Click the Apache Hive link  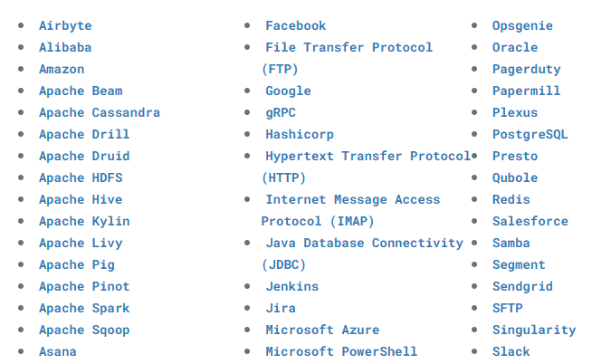point(81,199)
